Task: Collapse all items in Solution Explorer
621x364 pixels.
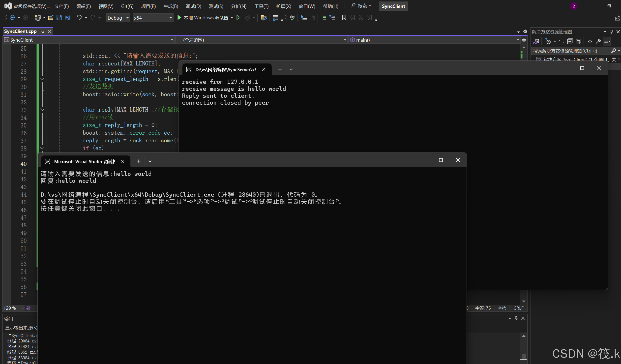Action: [570, 41]
